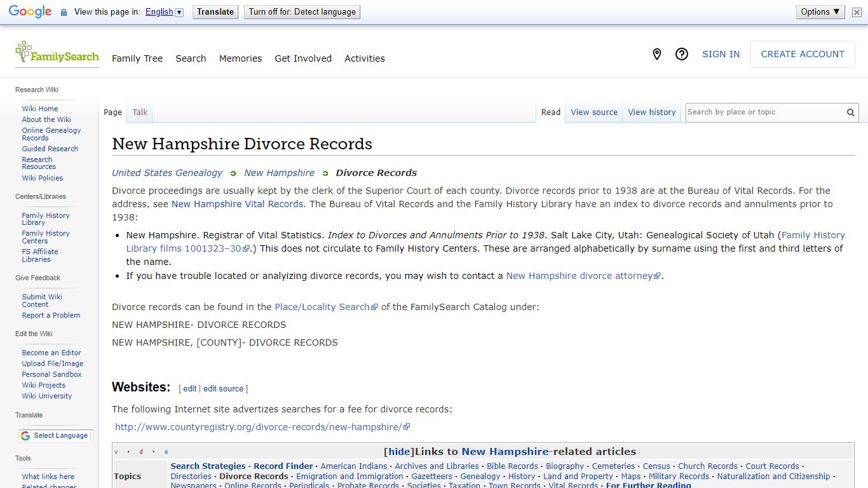Open the location pin icon
This screenshot has height=488, width=868.
(657, 55)
